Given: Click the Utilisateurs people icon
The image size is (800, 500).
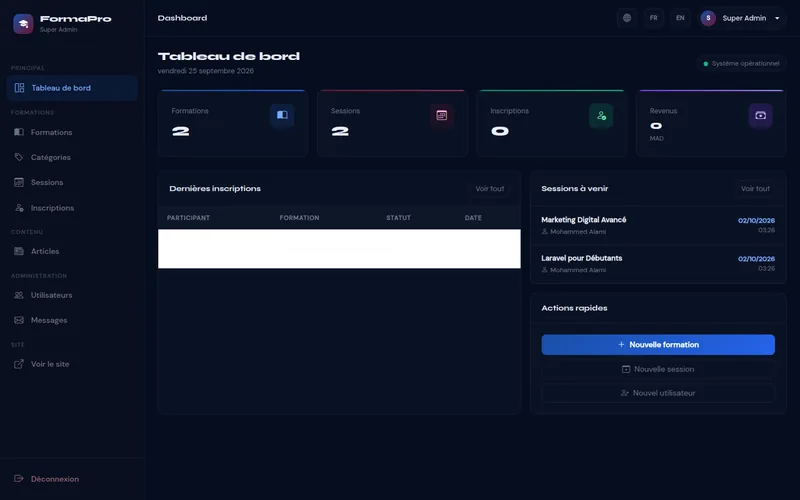Looking at the screenshot, I should click(19, 295).
